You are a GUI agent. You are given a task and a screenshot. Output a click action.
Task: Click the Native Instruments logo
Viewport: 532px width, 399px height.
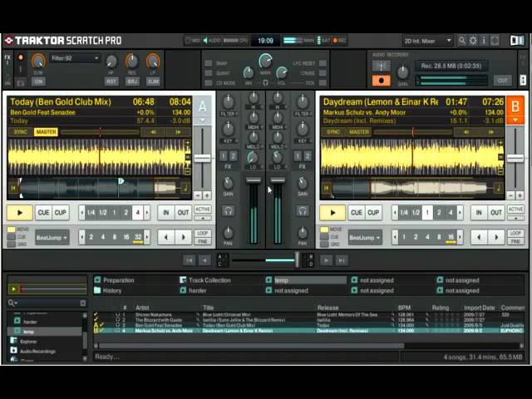click(517, 41)
